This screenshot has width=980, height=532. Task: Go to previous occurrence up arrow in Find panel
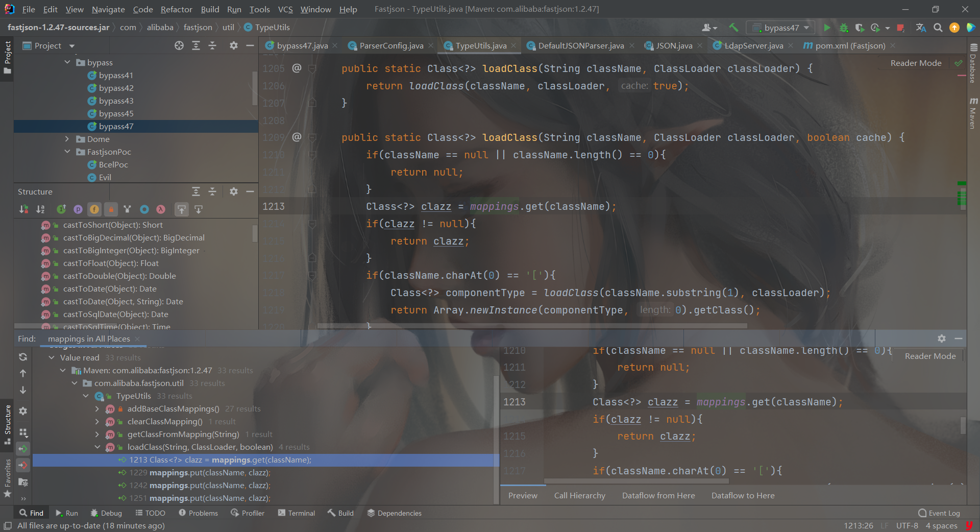[23, 373]
